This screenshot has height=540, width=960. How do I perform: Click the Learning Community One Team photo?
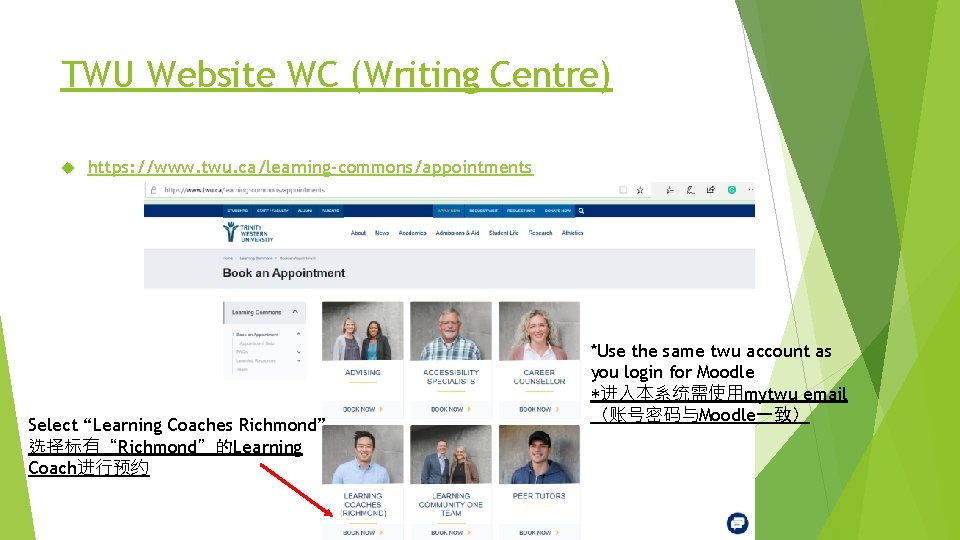click(x=451, y=454)
